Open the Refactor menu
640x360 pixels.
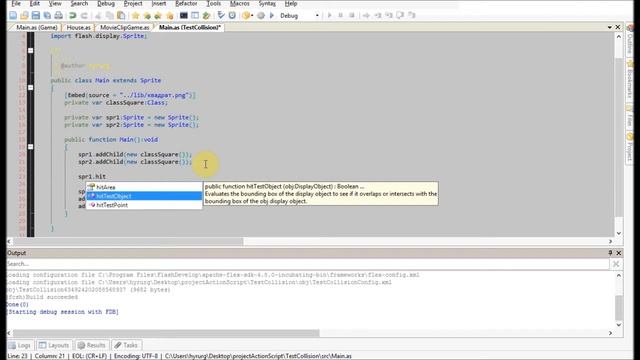pyautogui.click(x=186, y=4)
